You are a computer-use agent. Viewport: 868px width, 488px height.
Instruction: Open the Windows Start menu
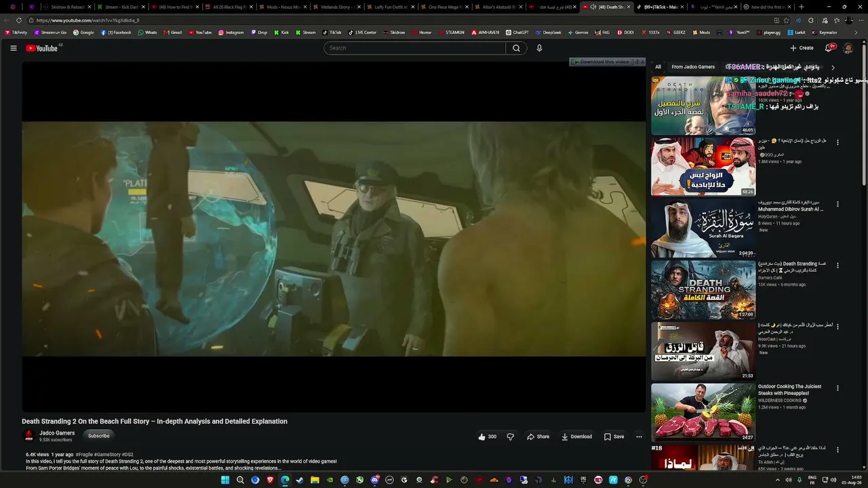click(225, 480)
